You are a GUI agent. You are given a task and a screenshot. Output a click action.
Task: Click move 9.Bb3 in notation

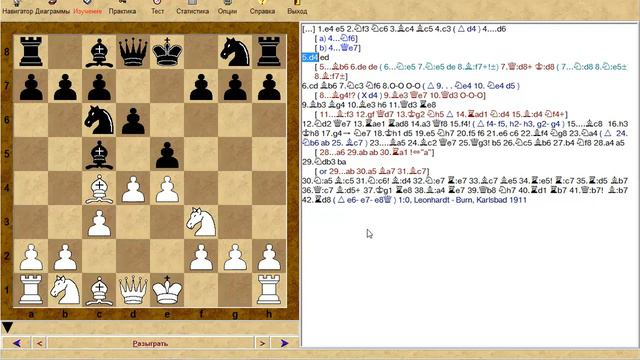click(315, 104)
